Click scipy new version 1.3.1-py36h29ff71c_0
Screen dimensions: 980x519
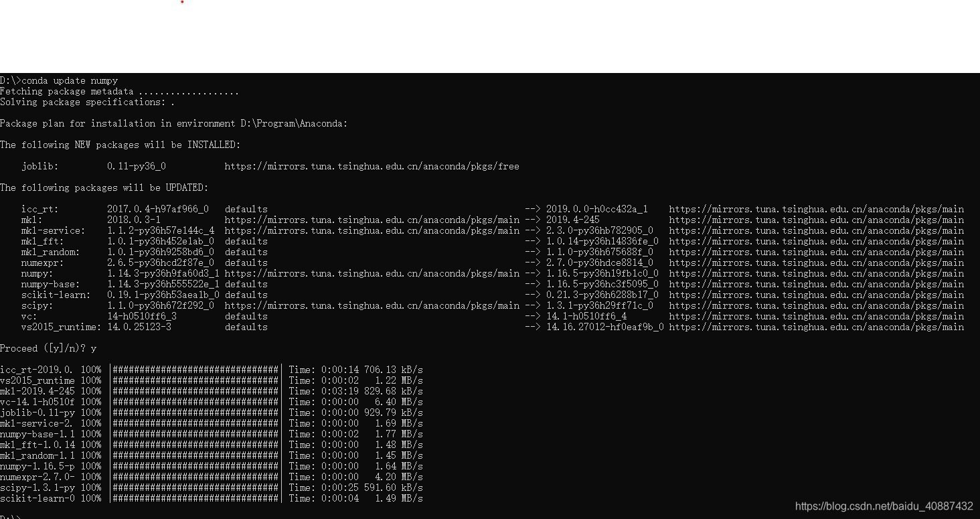click(600, 305)
